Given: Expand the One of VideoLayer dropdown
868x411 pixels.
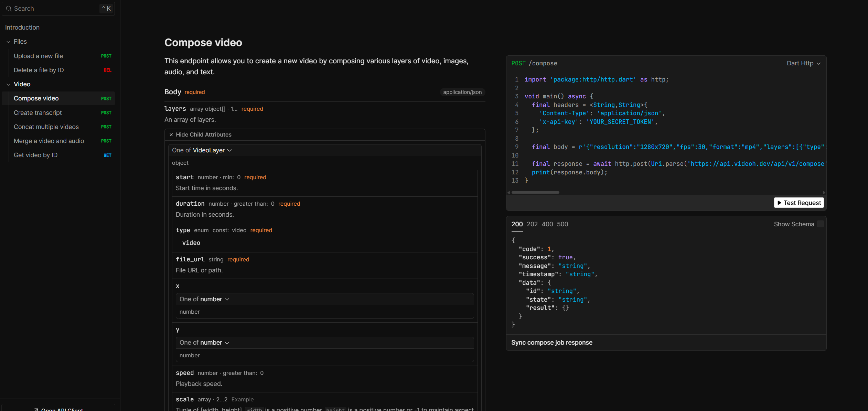Looking at the screenshot, I should [x=202, y=150].
